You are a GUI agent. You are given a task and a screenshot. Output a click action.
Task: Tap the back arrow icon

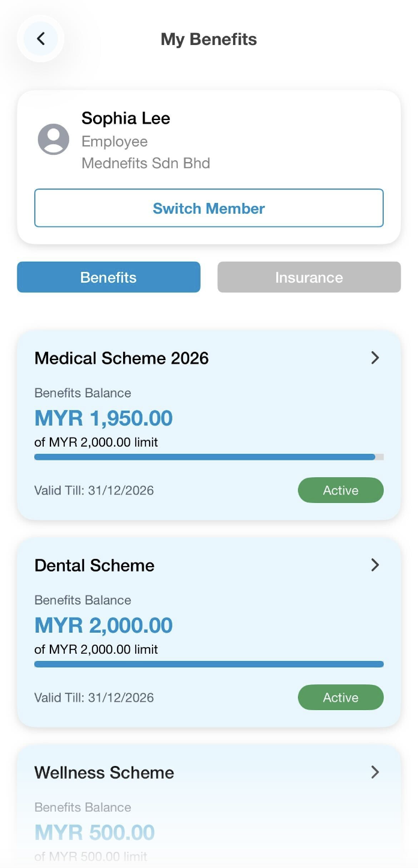[41, 39]
